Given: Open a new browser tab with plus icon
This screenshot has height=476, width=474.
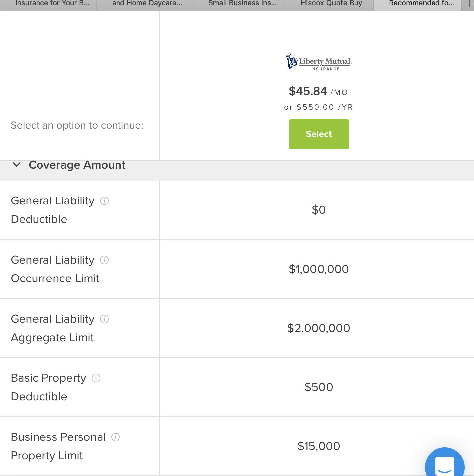Looking at the screenshot, I should 469,3.
